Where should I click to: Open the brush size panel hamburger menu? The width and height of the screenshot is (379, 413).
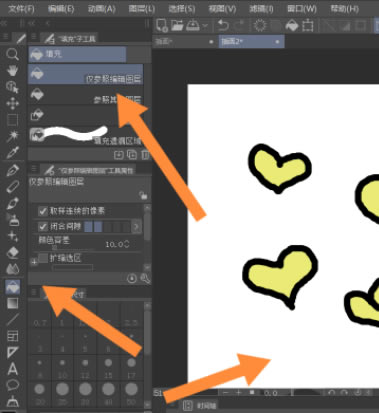[34, 292]
